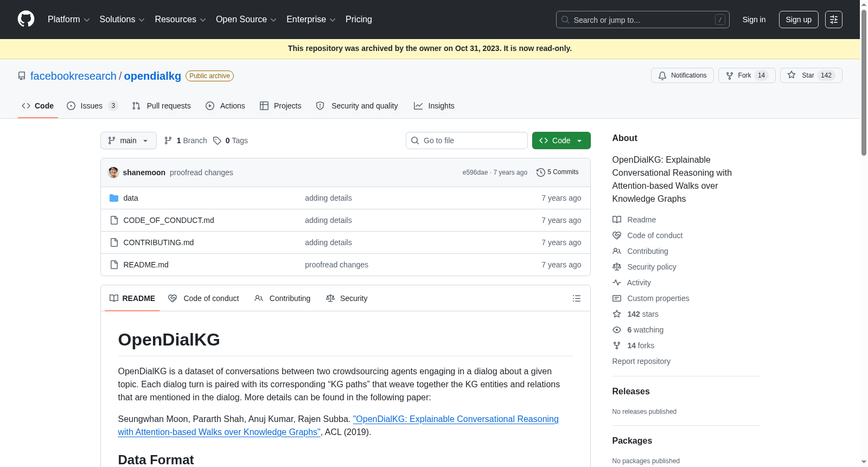Click the fork icon beside 14 forks

[617, 346]
